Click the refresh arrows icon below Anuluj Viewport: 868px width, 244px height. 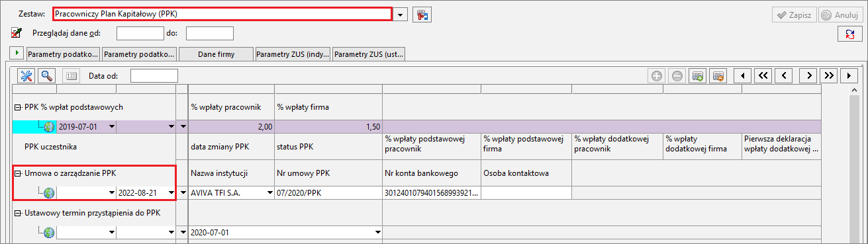coord(849,34)
